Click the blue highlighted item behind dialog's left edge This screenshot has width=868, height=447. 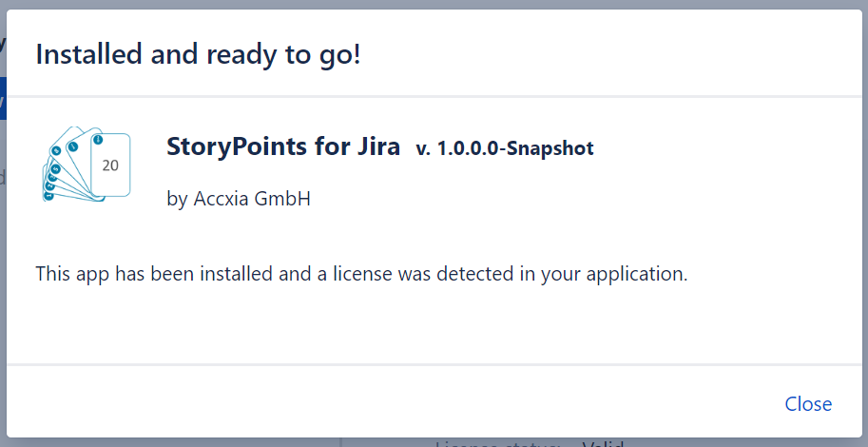click(3, 98)
